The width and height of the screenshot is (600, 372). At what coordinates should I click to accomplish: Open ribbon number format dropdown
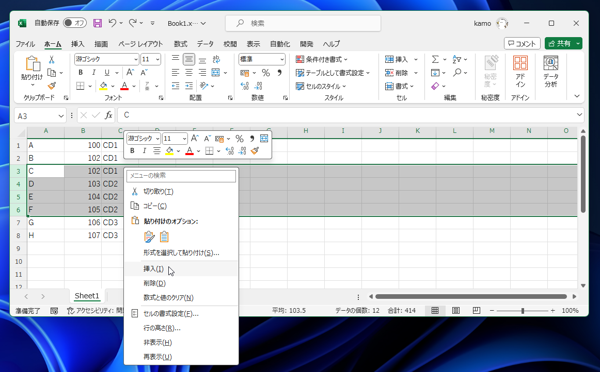pos(282,59)
